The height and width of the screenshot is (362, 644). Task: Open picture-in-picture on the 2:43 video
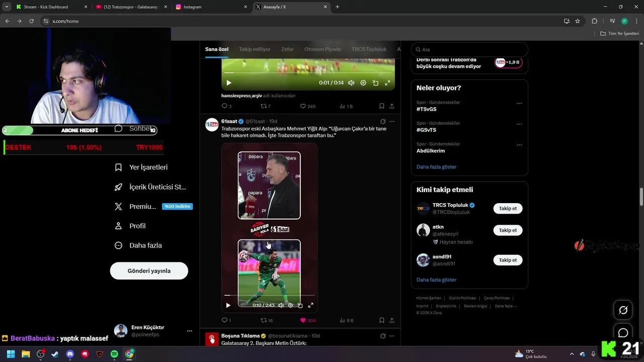tap(300, 305)
